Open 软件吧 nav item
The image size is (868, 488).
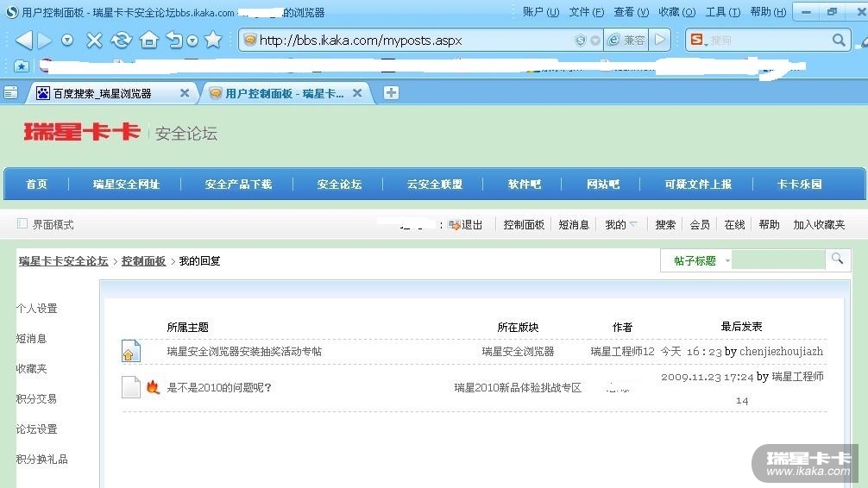coord(524,185)
